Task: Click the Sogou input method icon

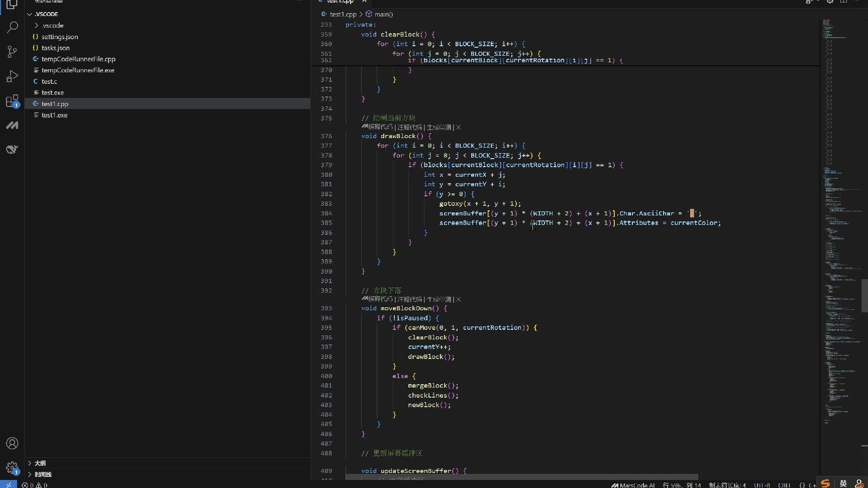Action: [x=825, y=483]
